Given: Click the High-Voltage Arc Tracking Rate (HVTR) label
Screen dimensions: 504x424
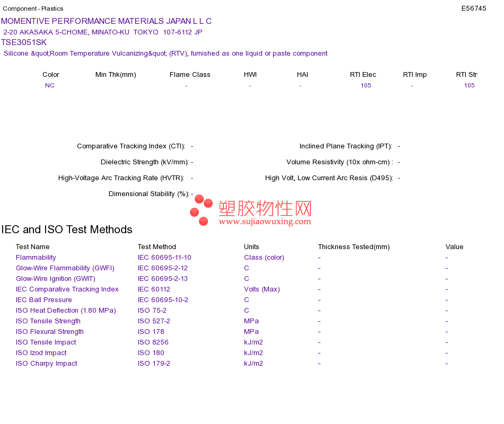Looking at the screenshot, I should click(121, 178).
